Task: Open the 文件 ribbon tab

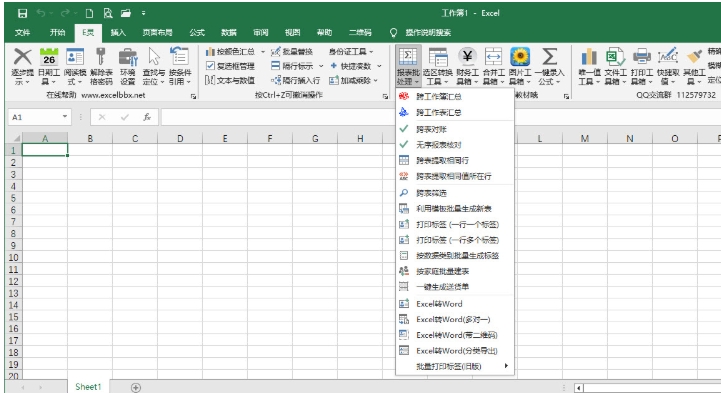Action: [x=22, y=32]
